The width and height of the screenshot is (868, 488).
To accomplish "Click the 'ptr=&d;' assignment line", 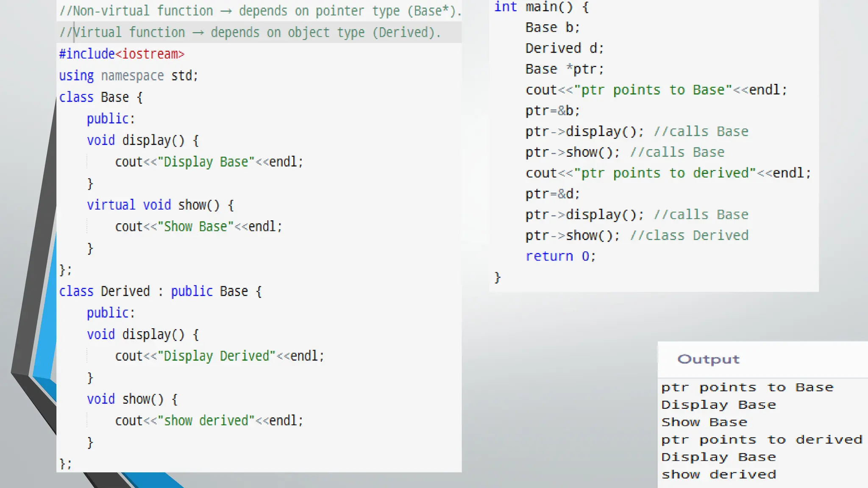I will [552, 194].
